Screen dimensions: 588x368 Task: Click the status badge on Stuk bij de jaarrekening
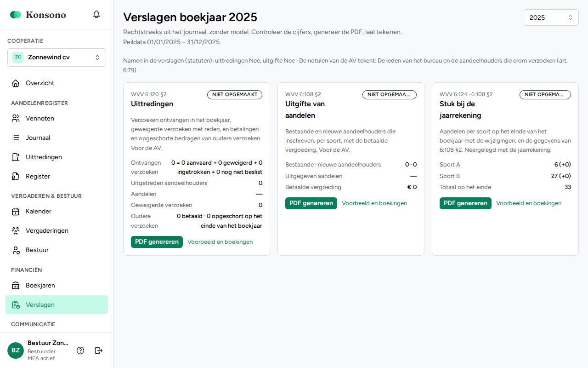click(545, 95)
